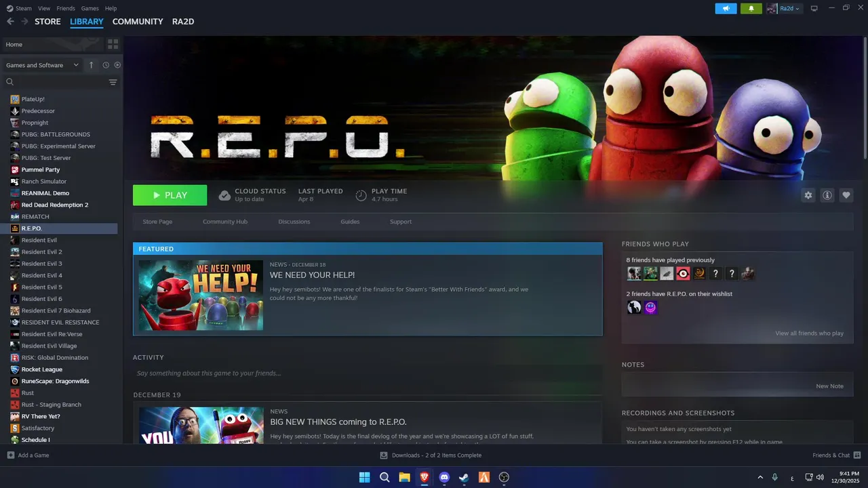868x488 pixels.
Task: Toggle the ready-to-play filter icon
Action: [x=117, y=65]
